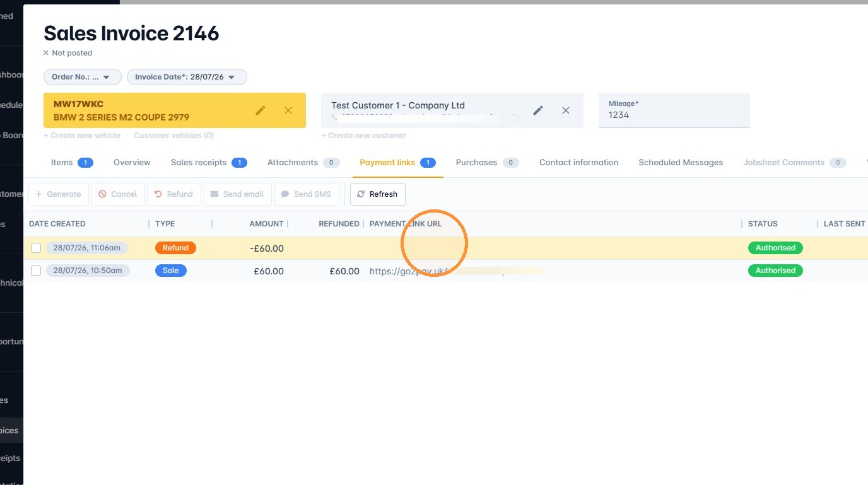Click the Create new vehicle link
The height and width of the screenshot is (485, 868).
[82, 136]
